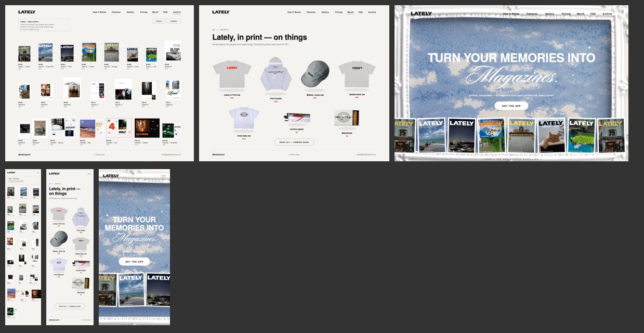Click the Contact button in the desktop archive frame
The image size is (644, 333).
tap(159, 21)
